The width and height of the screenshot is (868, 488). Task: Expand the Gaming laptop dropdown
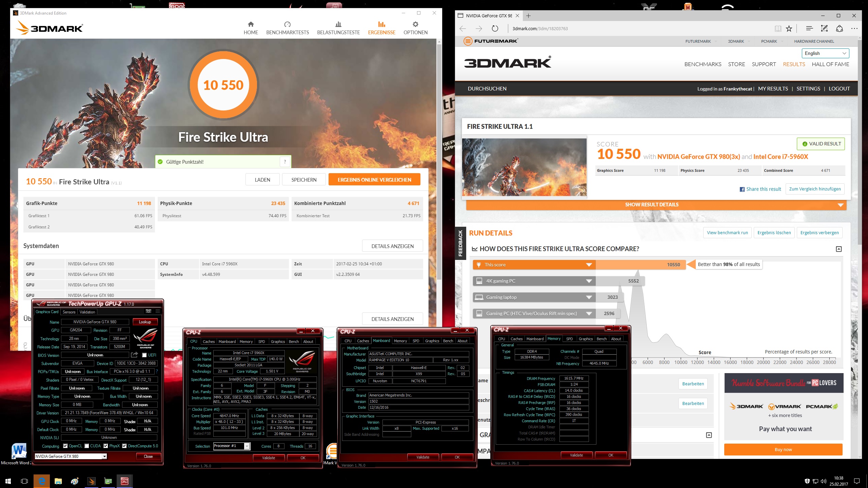pyautogui.click(x=589, y=297)
